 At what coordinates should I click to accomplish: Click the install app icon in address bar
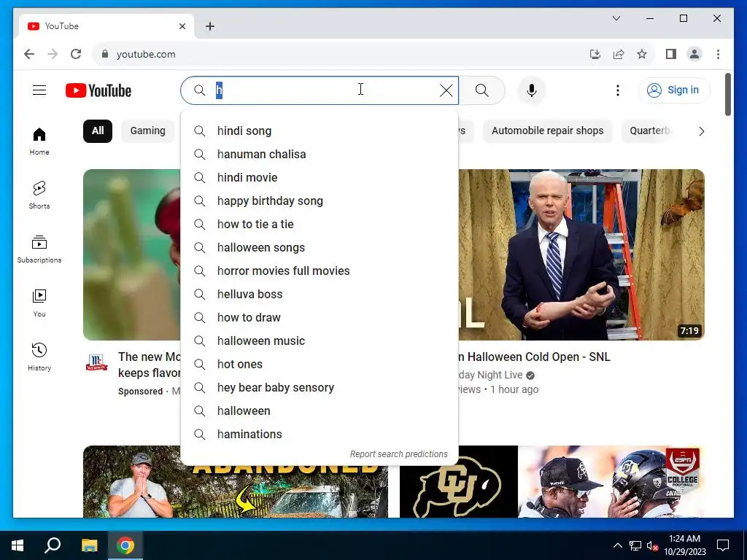point(595,54)
